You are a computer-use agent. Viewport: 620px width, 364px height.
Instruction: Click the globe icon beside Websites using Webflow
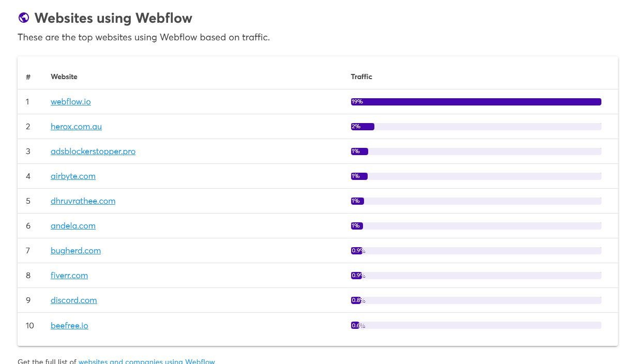click(24, 18)
